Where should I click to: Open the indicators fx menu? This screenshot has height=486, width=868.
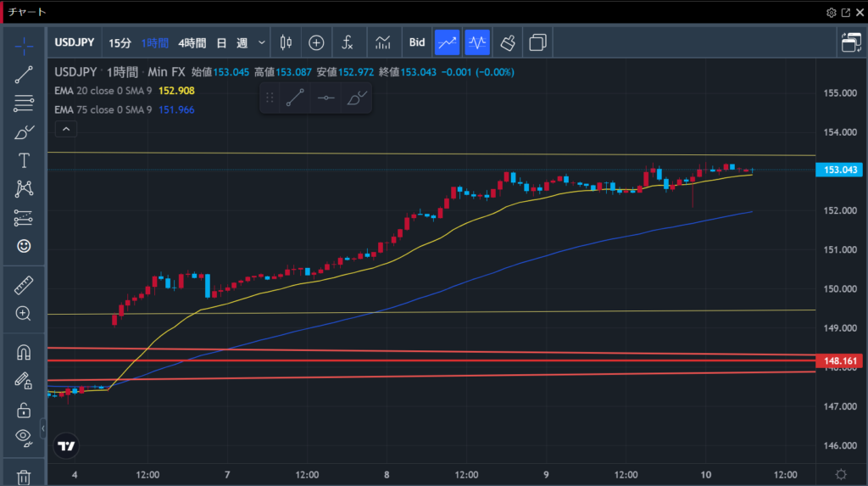pos(348,42)
